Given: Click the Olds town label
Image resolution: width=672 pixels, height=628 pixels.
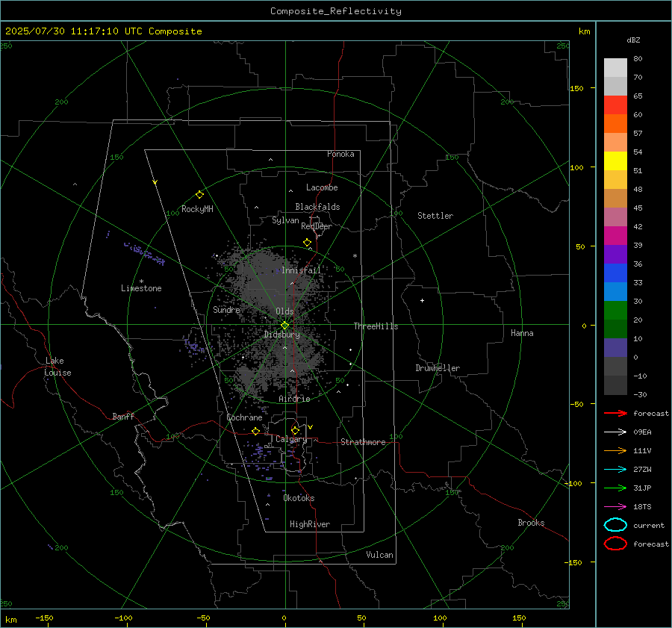Looking at the screenshot, I should coord(284,311).
